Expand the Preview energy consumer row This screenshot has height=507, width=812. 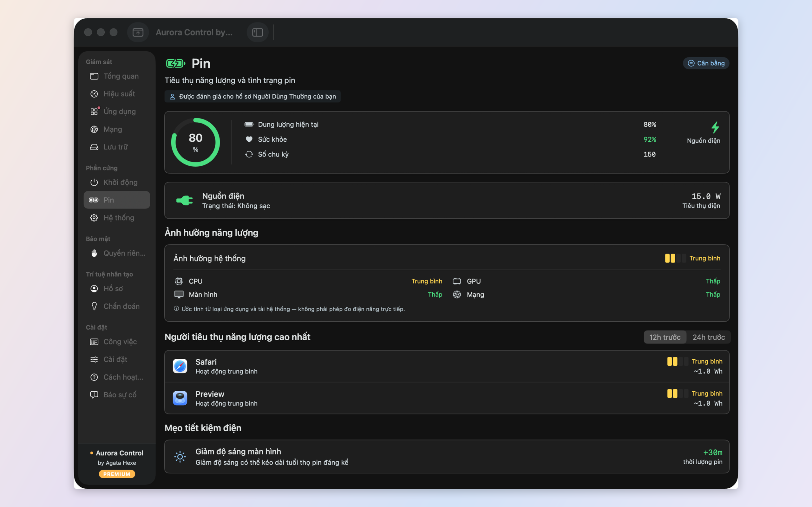[x=447, y=398]
